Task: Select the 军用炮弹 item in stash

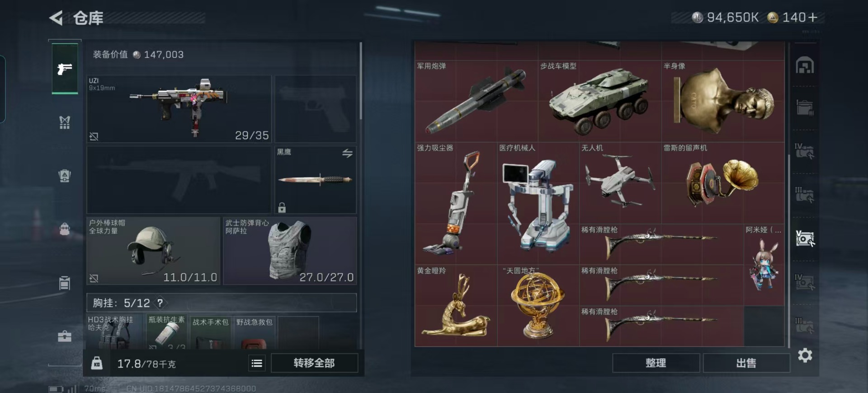Action: tap(476, 101)
